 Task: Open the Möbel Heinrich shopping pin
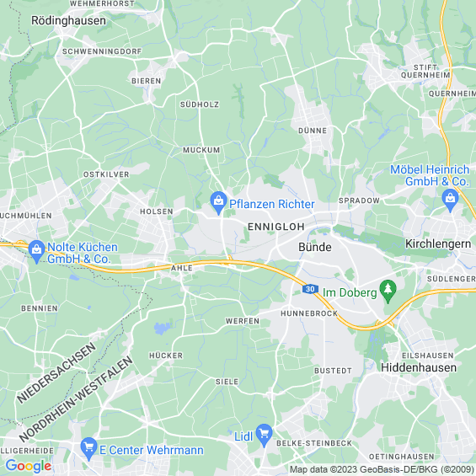450,200
